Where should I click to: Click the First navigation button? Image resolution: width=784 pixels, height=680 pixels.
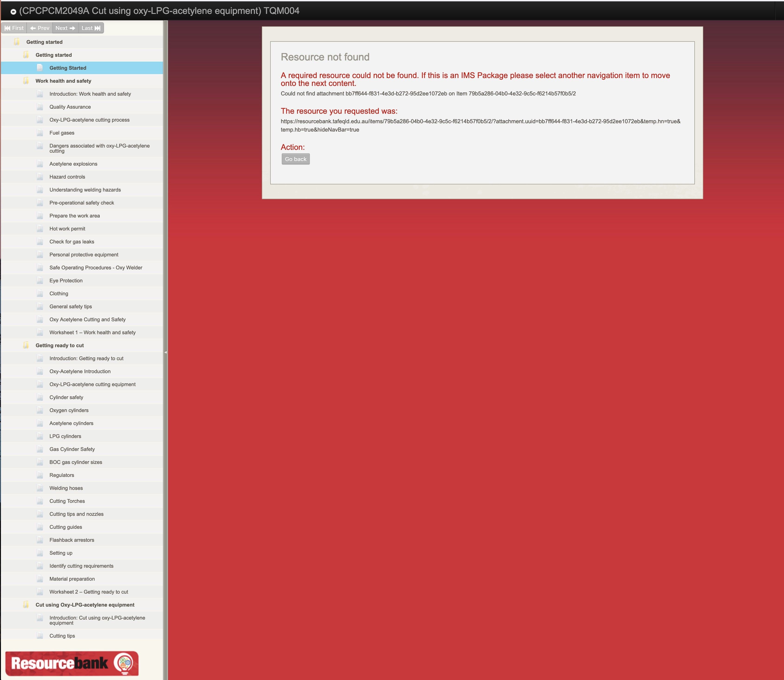(14, 28)
